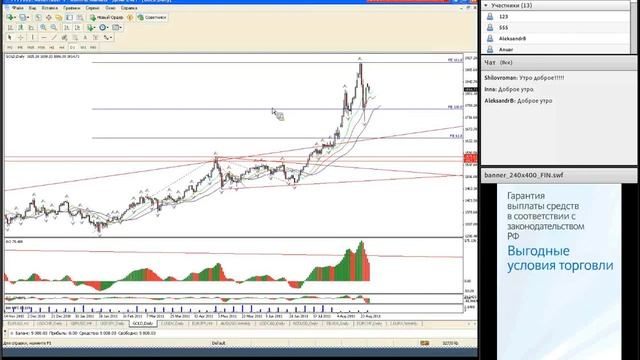Screen dimensions: 640x360
Task: Select the trendline drawing tool
Action: (x=54, y=38)
